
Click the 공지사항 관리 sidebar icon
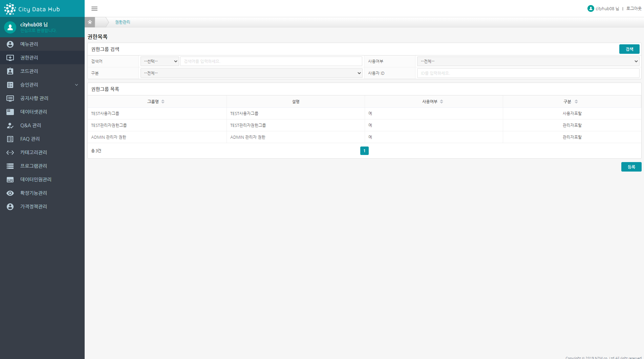coord(10,98)
